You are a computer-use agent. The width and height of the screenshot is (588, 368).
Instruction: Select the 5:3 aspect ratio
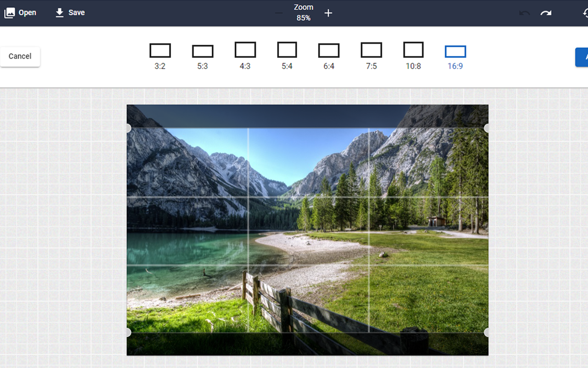[x=203, y=57]
